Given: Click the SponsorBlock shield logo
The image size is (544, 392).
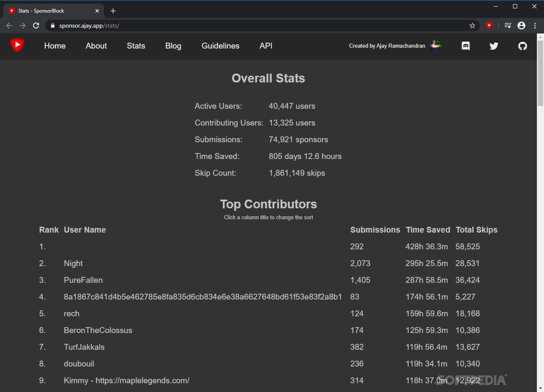Looking at the screenshot, I should click(x=17, y=45).
